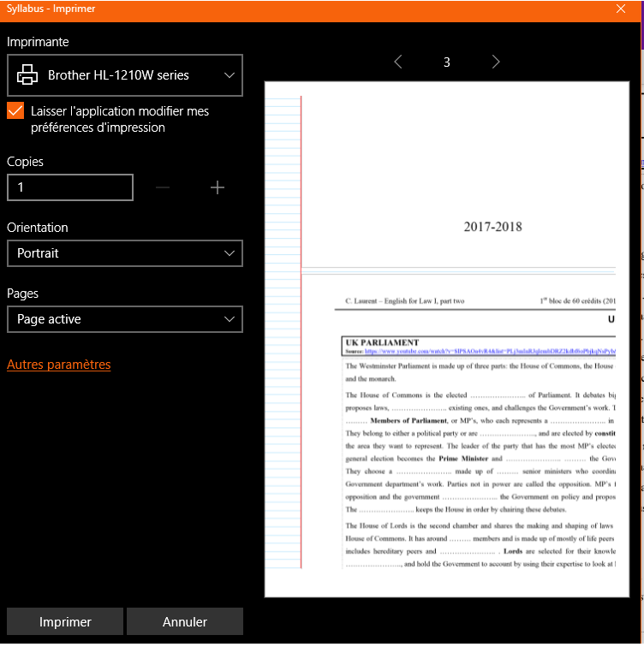Image resolution: width=644 pixels, height=647 pixels.
Task: Click the UK PARLIAMENT heading in preview
Action: (x=382, y=342)
